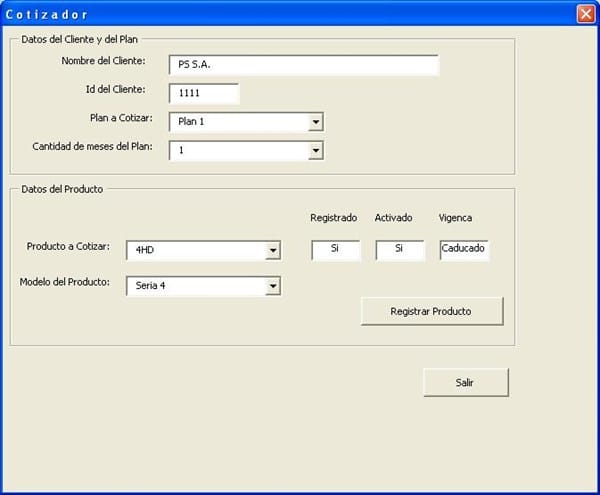Click the Vigencia field showing Caducado
Image resolution: width=600 pixels, height=495 pixels.
click(464, 249)
